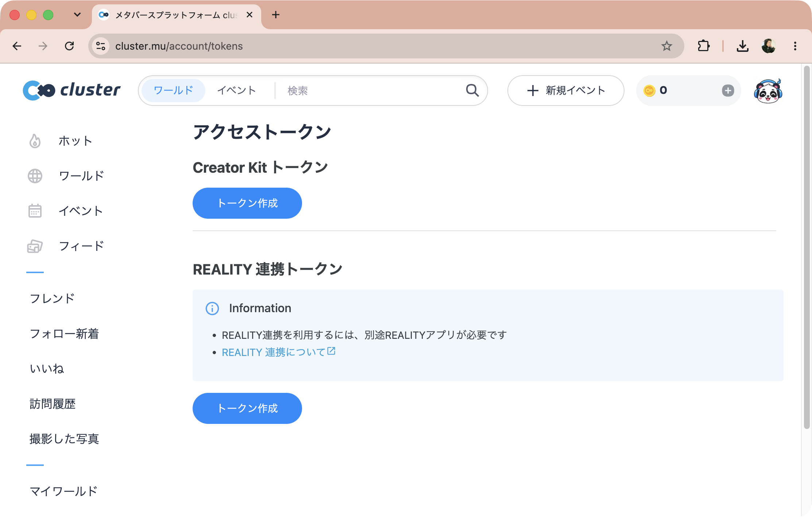The image size is (812, 517).
Task: Select the ワールド search filter
Action: (x=173, y=90)
